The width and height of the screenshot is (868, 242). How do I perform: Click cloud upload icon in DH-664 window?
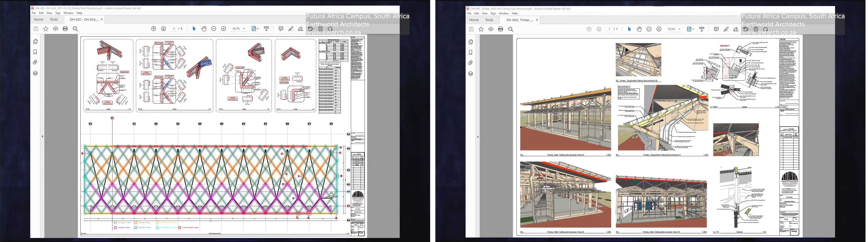(x=491, y=29)
